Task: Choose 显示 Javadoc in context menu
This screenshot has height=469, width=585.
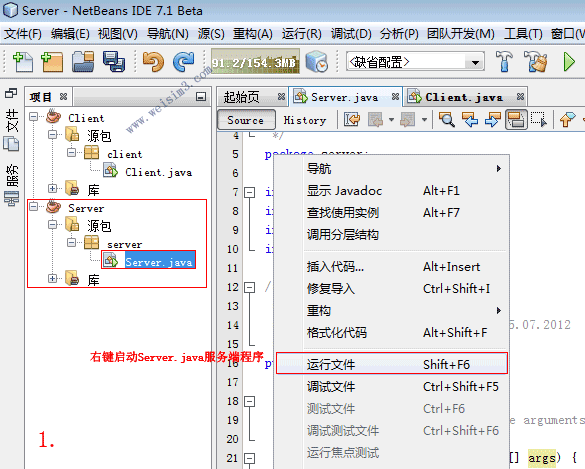Action: pos(392,191)
